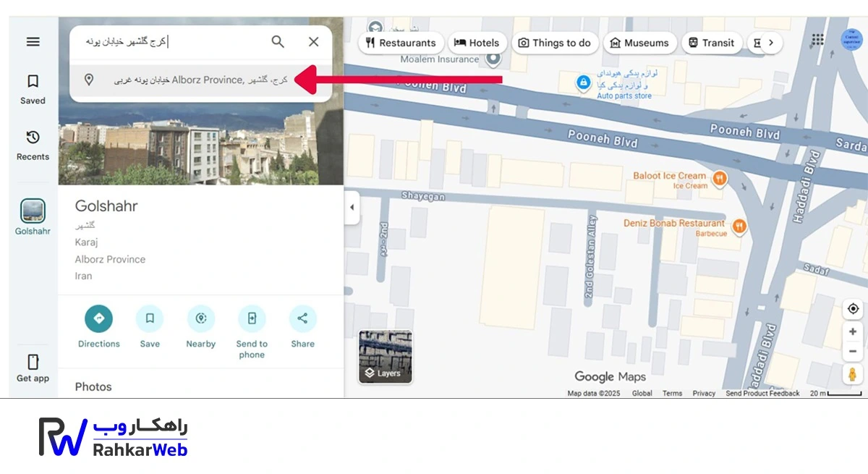Click the auto parts store marker
Viewport: 868px width, 474px height.
coord(583,83)
